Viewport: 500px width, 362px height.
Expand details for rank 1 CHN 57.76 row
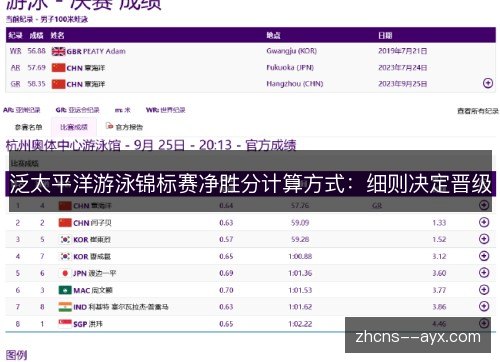click(x=484, y=205)
